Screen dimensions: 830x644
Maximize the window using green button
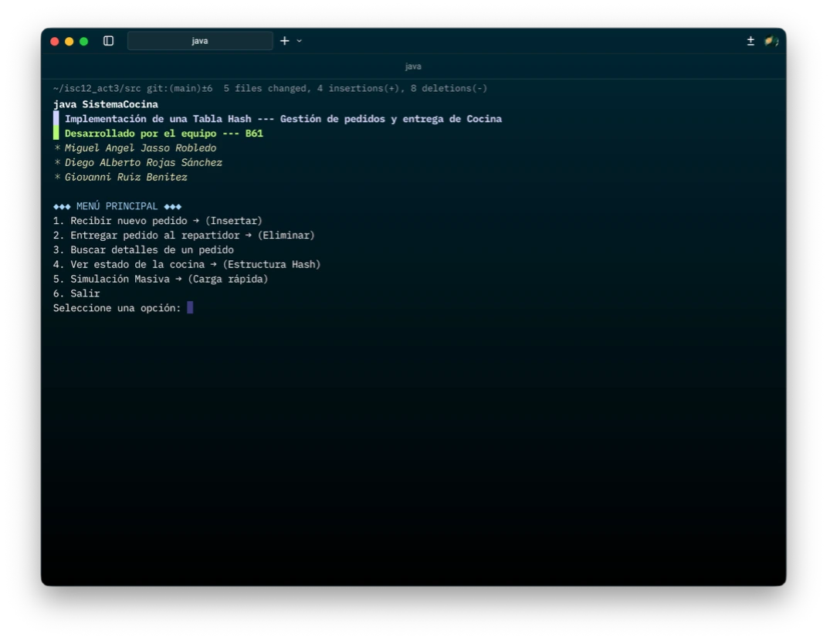point(84,41)
